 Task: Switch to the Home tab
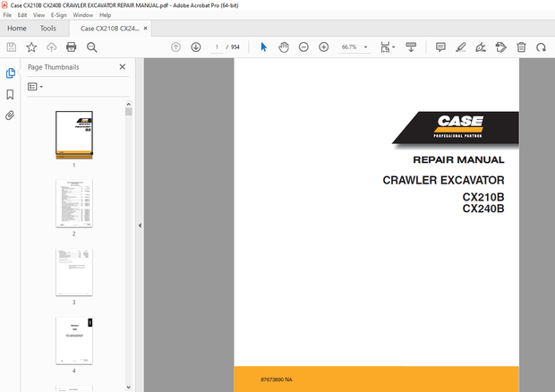17,29
